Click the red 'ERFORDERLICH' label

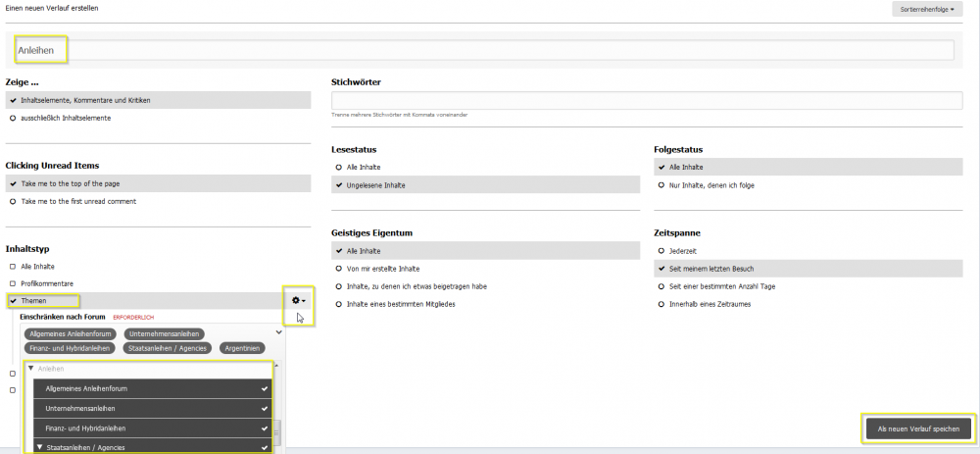coord(133,318)
